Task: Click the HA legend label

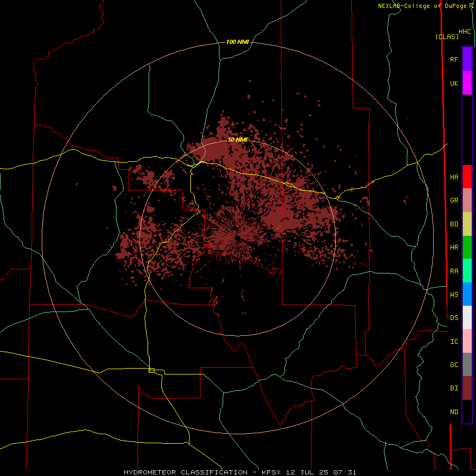Action: [454, 177]
